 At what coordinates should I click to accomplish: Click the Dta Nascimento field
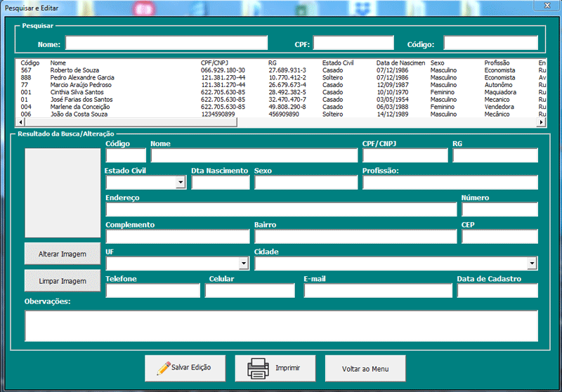[x=221, y=183]
